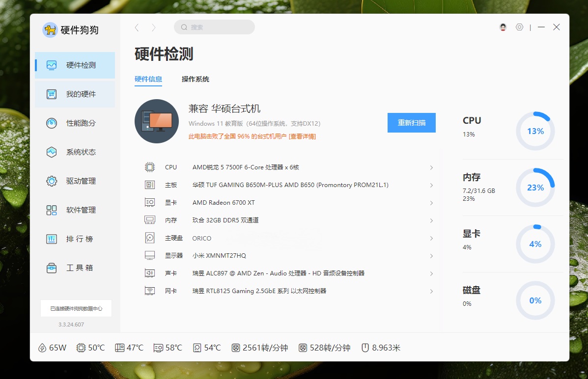Click 玖合 32GB DDR5 双通道 text
This screenshot has width=588, height=379.
pos(225,220)
